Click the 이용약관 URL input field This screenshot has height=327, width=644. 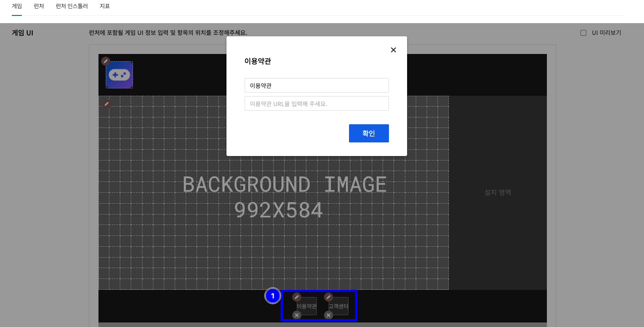(x=316, y=103)
